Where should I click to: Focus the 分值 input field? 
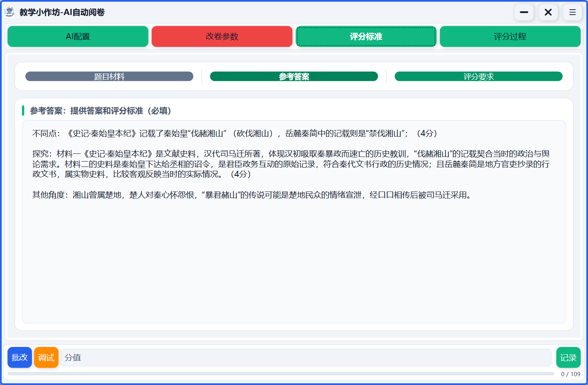(x=306, y=358)
